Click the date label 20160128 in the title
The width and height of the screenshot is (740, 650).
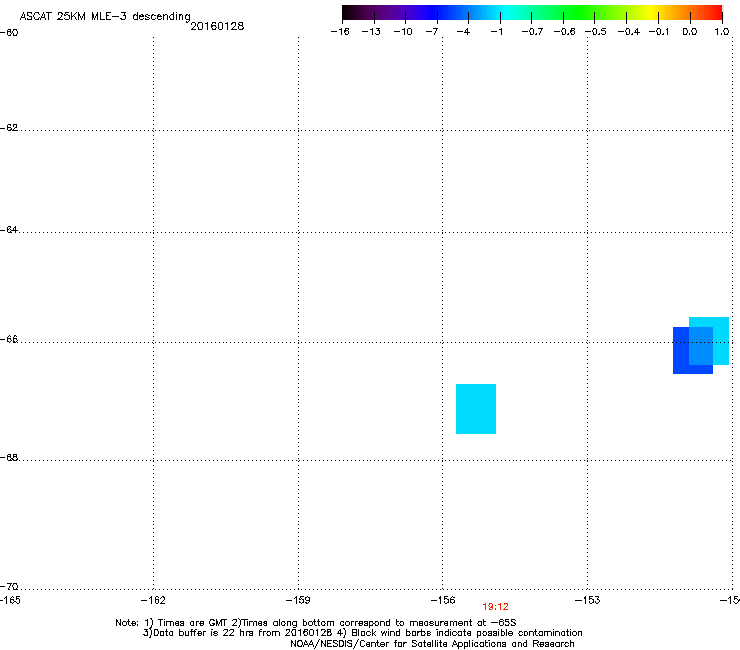217,26
